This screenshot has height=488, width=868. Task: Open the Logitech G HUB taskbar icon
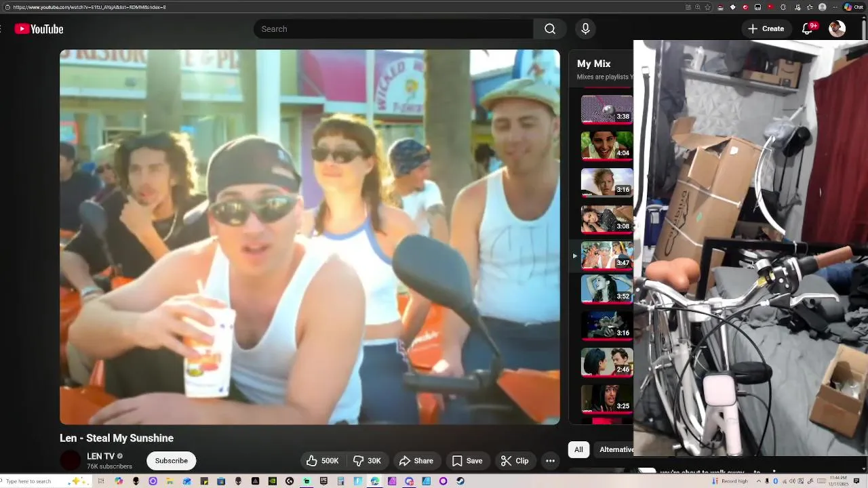(x=290, y=481)
